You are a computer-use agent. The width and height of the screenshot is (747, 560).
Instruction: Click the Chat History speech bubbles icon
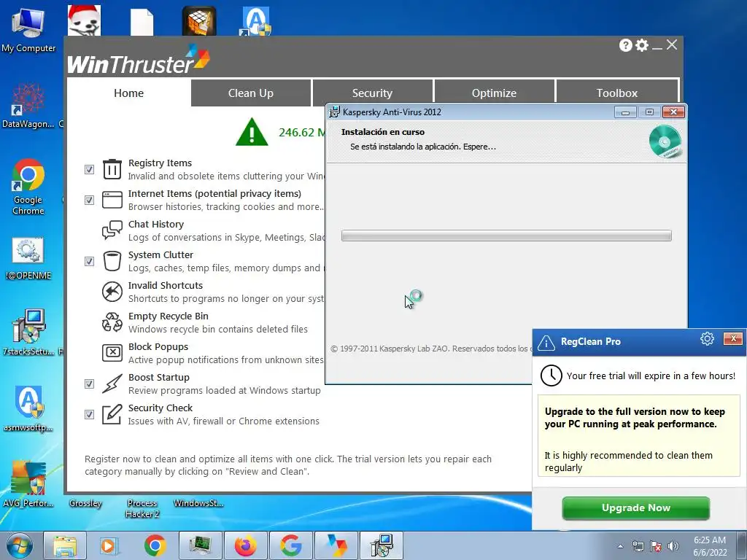pos(112,230)
